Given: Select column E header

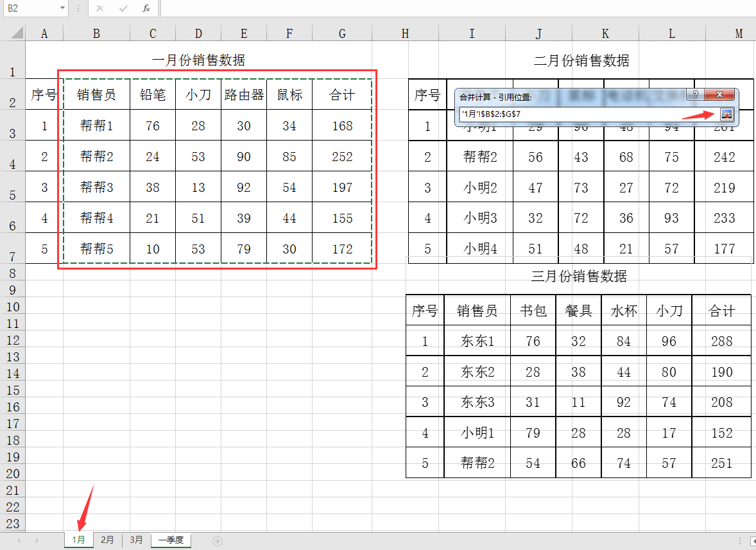Looking at the screenshot, I should pos(244,33).
